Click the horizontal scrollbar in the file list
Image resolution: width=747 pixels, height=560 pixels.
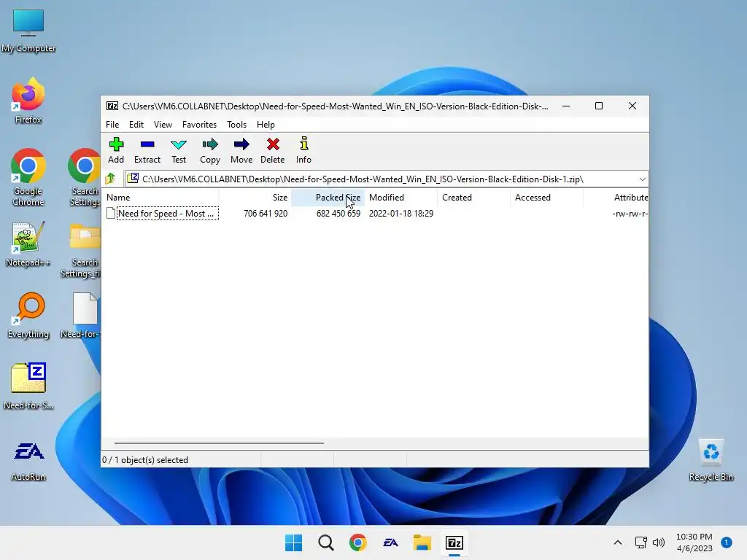pyautogui.click(x=219, y=443)
